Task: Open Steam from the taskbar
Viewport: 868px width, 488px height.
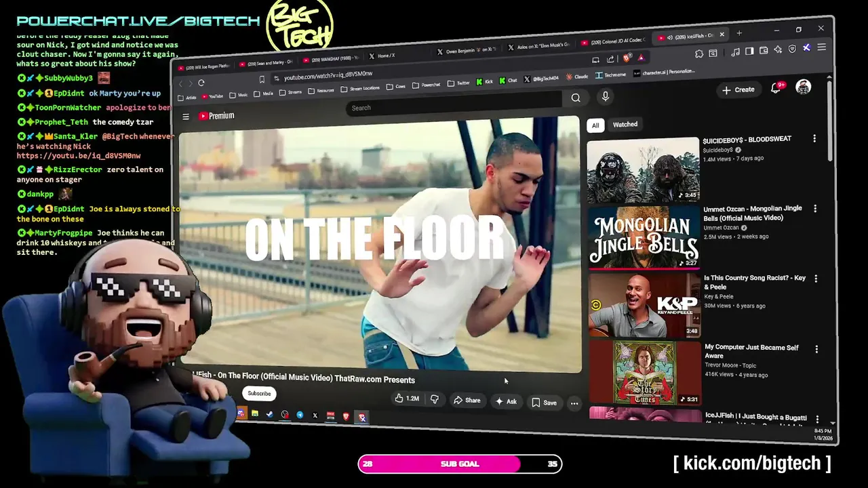Action: click(270, 415)
